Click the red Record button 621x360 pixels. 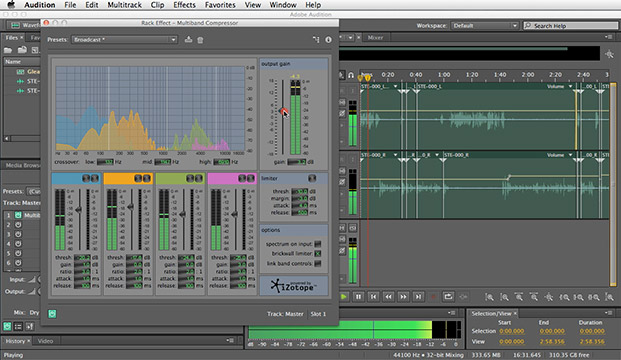(433, 296)
